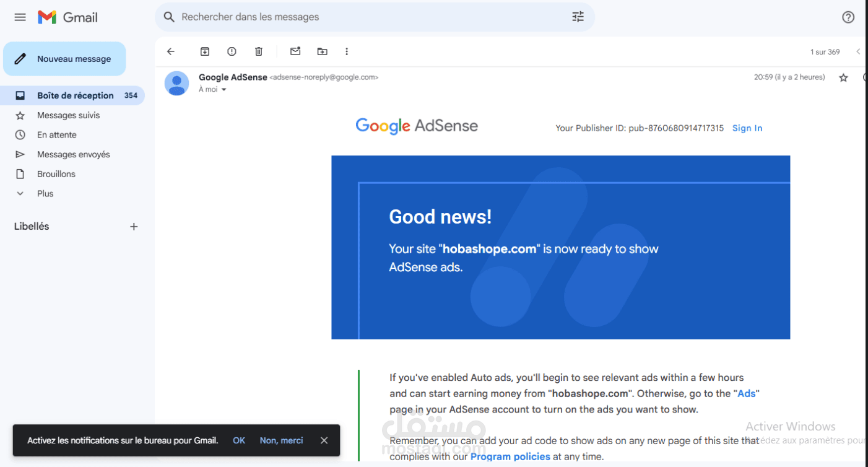Click the Publisher ID text
The height and width of the screenshot is (467, 868).
tap(640, 128)
